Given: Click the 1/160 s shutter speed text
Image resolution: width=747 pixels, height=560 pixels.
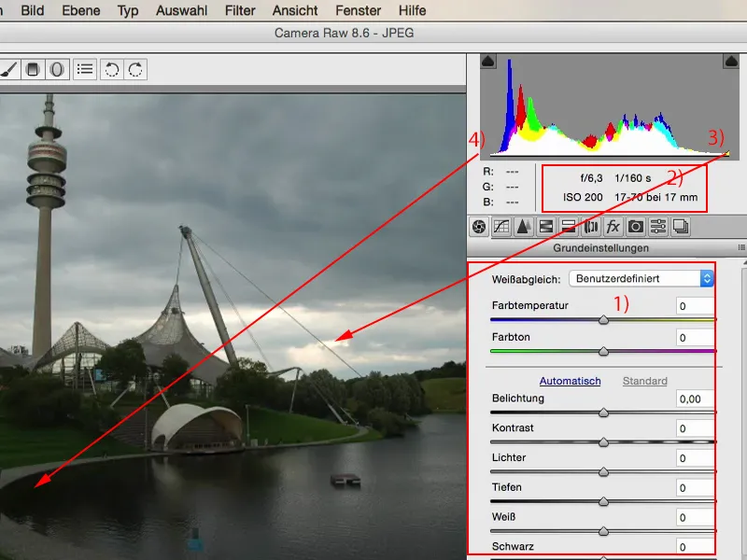Looking at the screenshot, I should [x=633, y=178].
